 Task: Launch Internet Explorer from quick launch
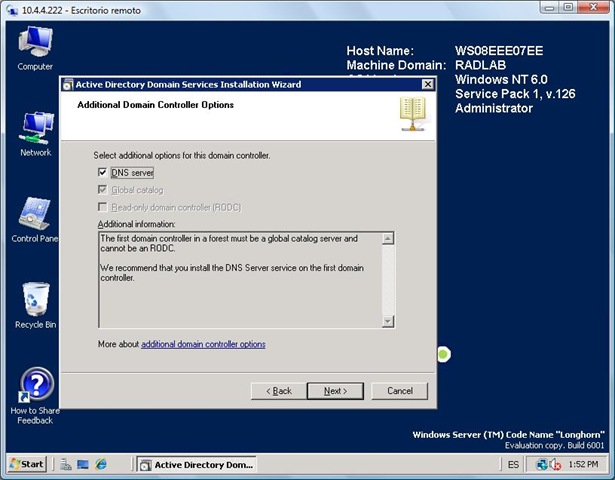click(x=101, y=465)
